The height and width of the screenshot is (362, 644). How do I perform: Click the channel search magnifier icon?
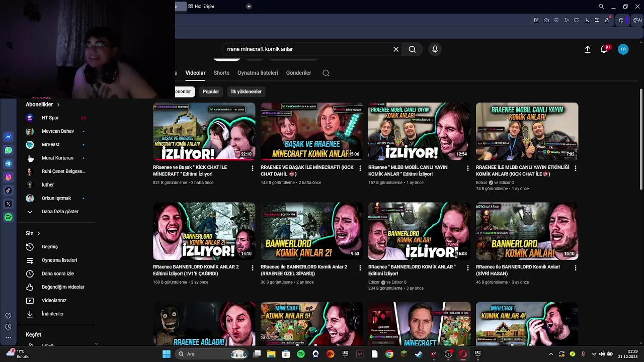(x=326, y=73)
